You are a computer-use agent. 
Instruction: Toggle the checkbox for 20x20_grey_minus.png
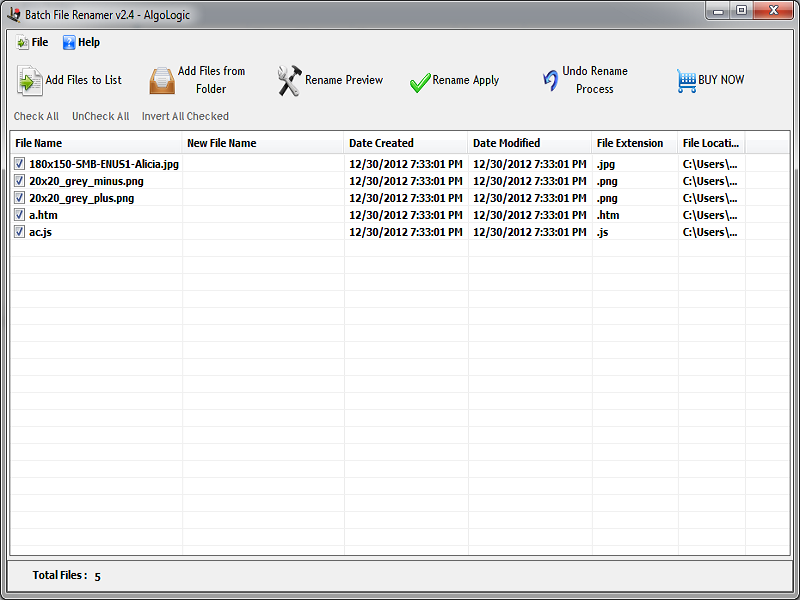pos(20,181)
